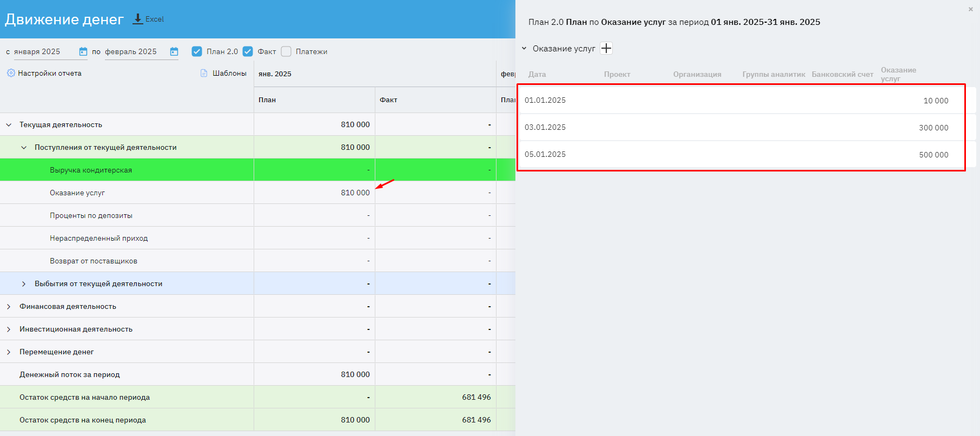Click the 810 000 plan value for Оказание услуг
Viewport: 980px width, 436px height.
pyautogui.click(x=355, y=193)
